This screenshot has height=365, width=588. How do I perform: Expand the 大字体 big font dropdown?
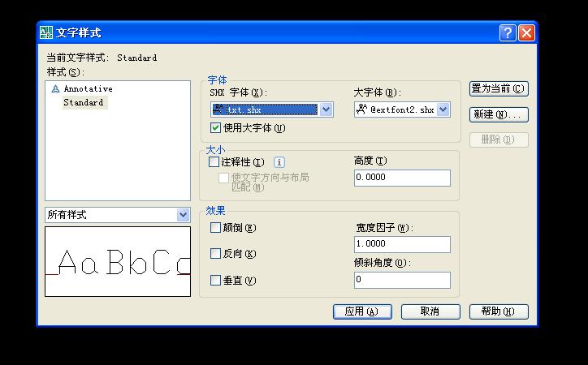click(x=443, y=109)
